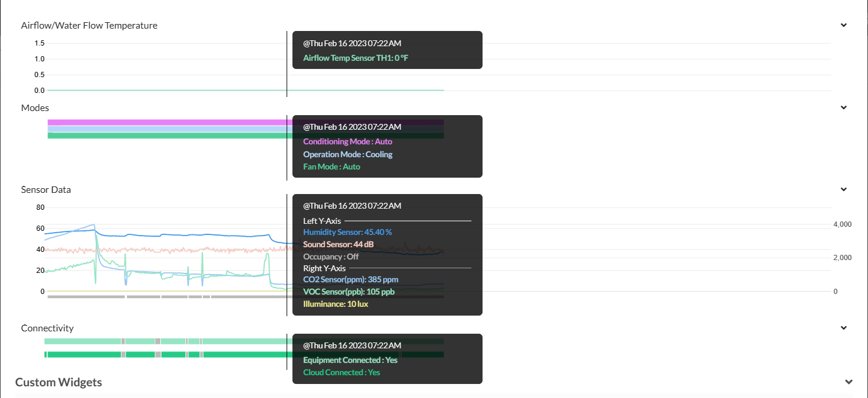This screenshot has height=398, width=868.
Task: Click 'Illuminance: 10 lux' tooltip text
Action: tap(336, 304)
